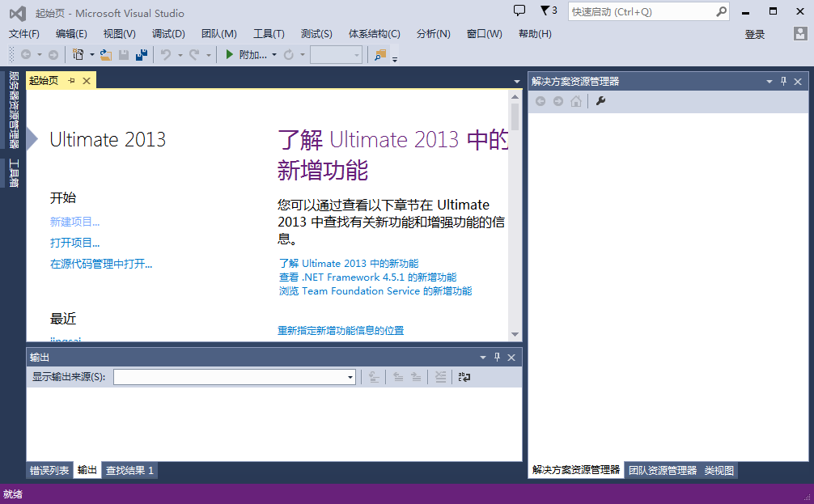
Task: Open the Undo history dropdown arrow
Action: [180, 54]
